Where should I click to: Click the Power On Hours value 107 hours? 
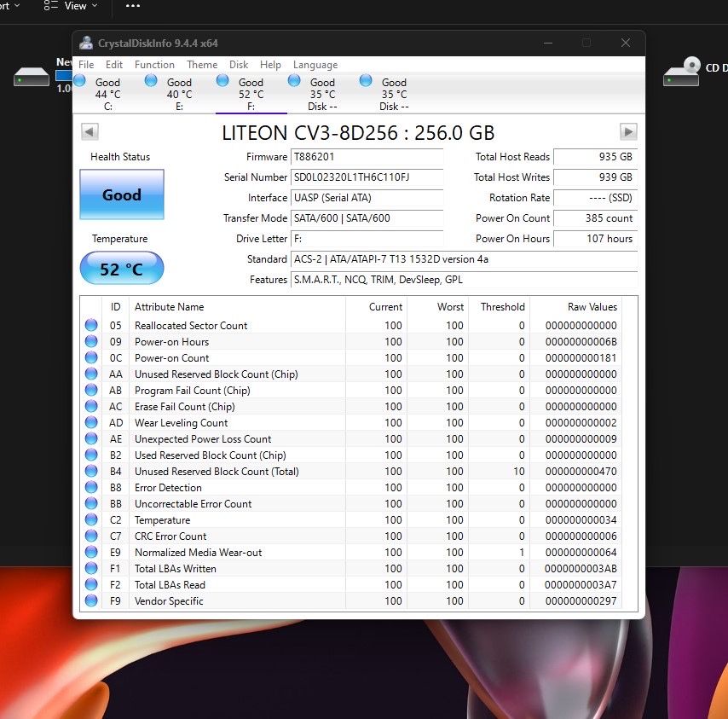click(x=595, y=238)
